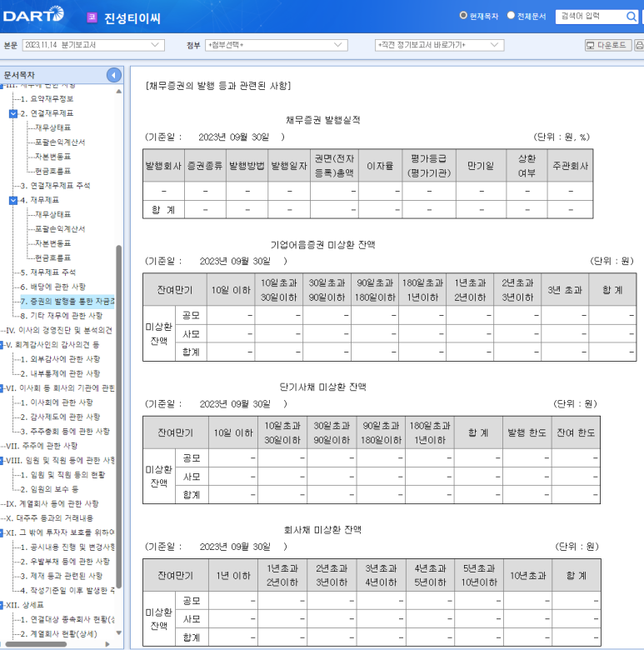Open 현금흐름표 under 4. 재무제표
The height and width of the screenshot is (650, 644).
[x=52, y=257]
